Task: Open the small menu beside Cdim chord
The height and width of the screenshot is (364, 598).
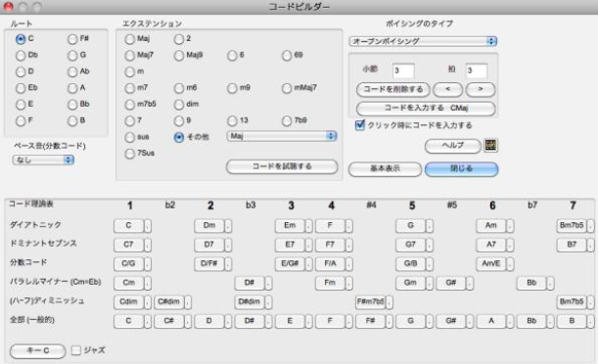Action: point(148,302)
